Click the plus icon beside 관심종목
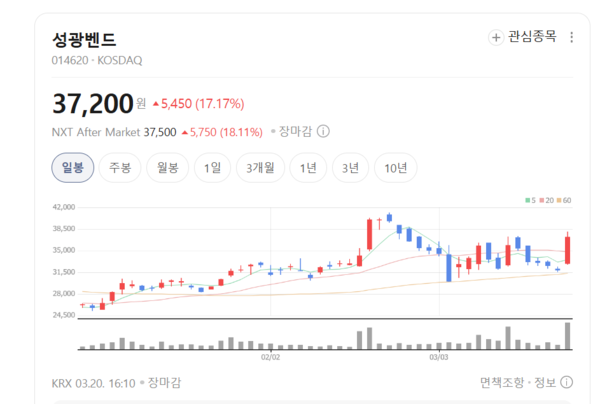This screenshot has height=404, width=600. 496,38
